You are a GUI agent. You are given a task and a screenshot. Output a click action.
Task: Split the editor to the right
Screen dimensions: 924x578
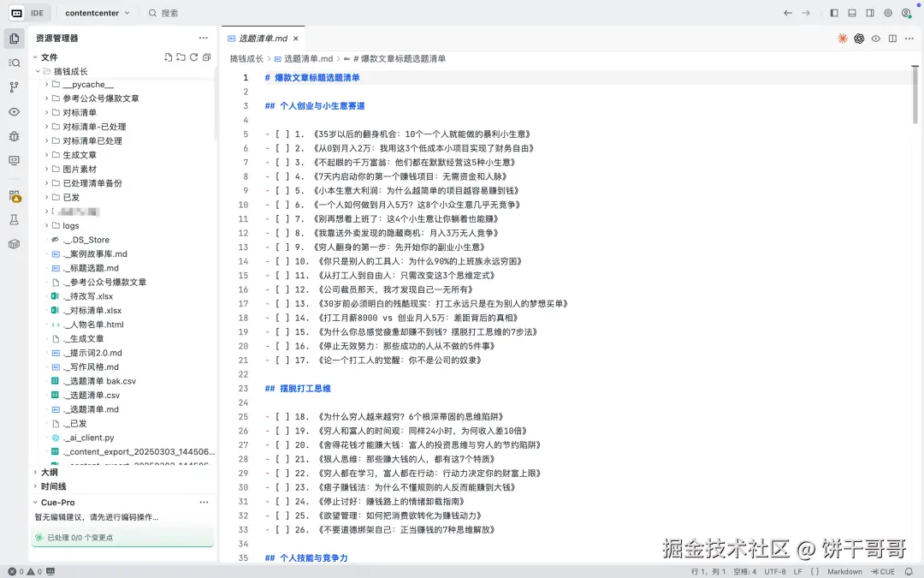[x=892, y=39]
